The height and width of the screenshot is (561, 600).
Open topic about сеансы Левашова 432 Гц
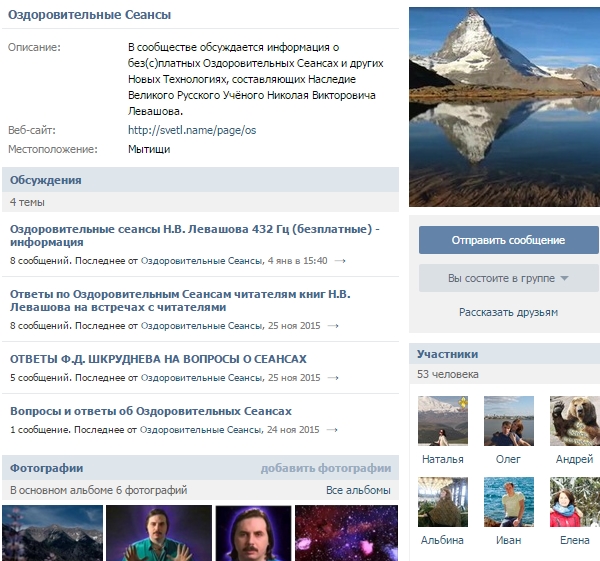pyautogui.click(x=195, y=235)
